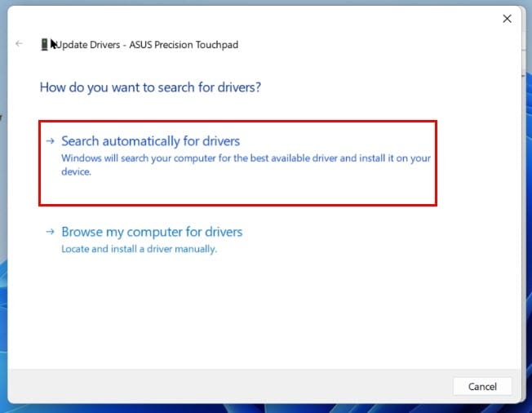532x413 pixels.
Task: Click arrow icon beside Search automatically
Action: pos(51,141)
